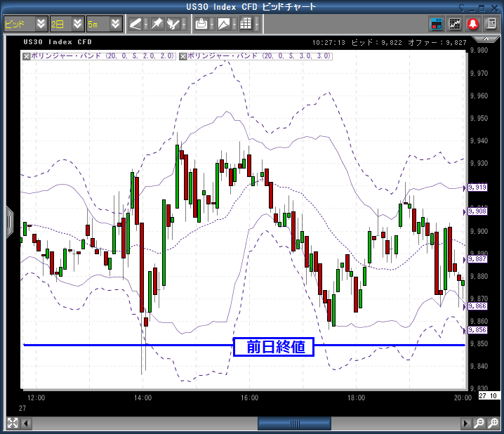Remove the Bollinger Band (20, 0, S, 3.0, 3.0) indicator
Screen dimensions: 504x434
(x=184, y=55)
